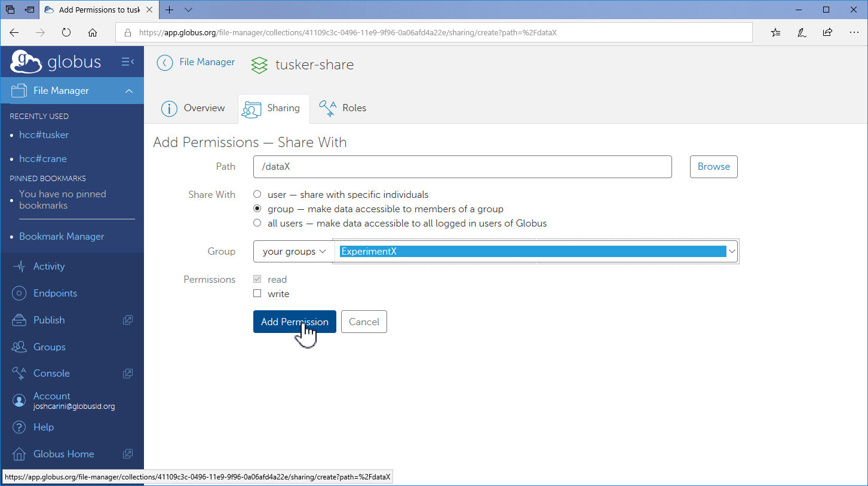This screenshot has height=486, width=868.
Task: Open Account via the profile icon
Action: click(20, 401)
